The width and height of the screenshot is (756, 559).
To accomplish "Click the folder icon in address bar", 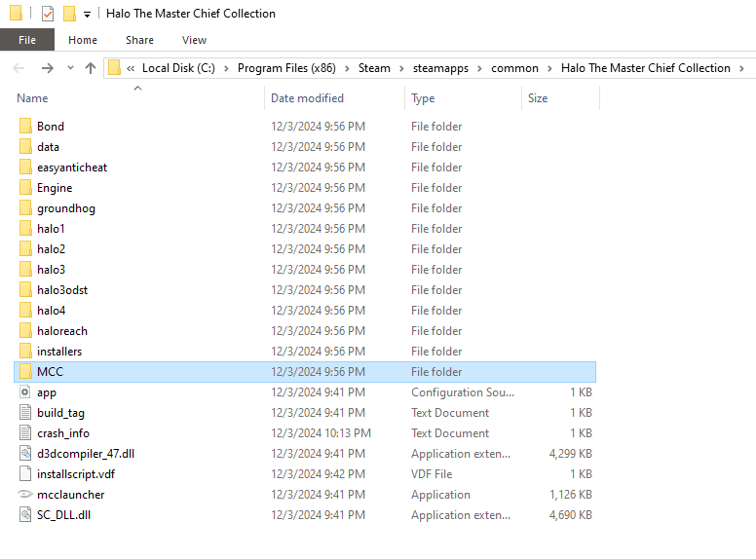I will coord(114,68).
